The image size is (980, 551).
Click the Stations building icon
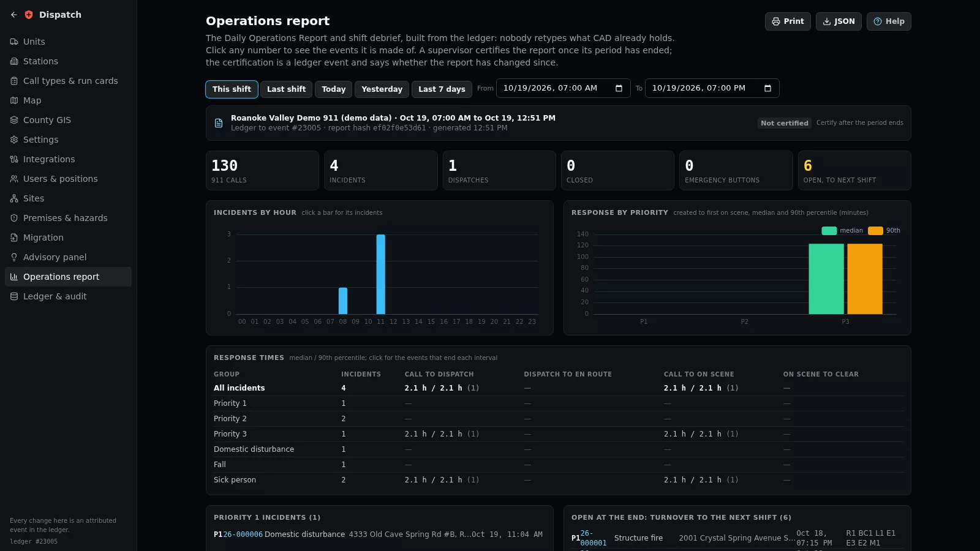pos(14,61)
